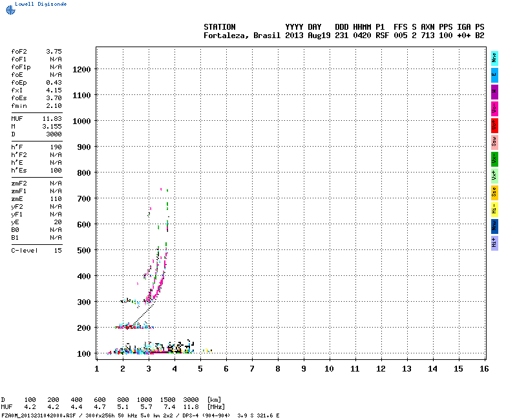Image resolution: width=517 pixels, height=420 pixels.
Task: Click the day-of-year value 231
Action: [342, 36]
